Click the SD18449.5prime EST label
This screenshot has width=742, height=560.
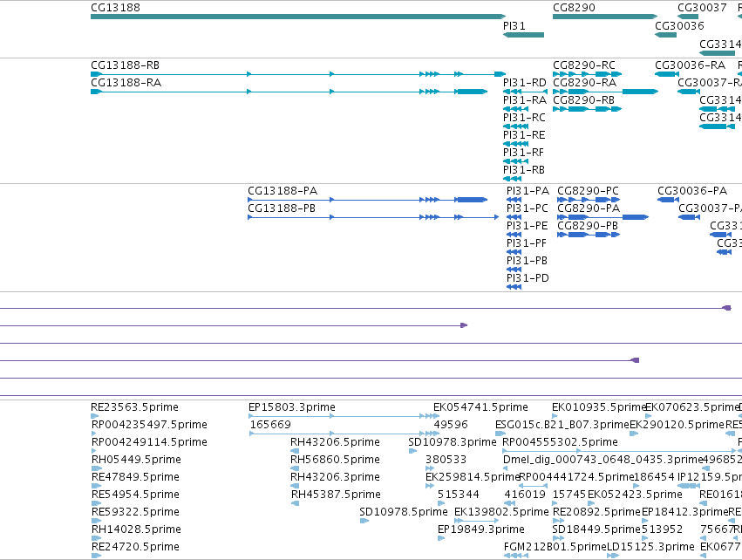596,529
